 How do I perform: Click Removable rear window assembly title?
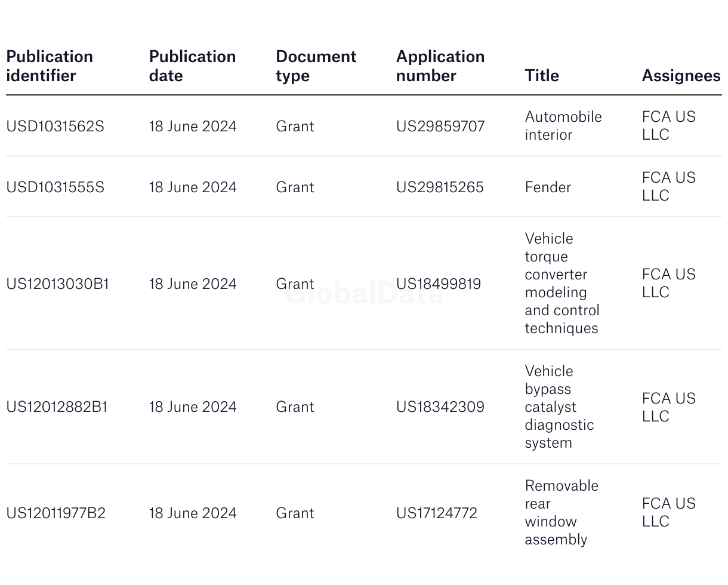(561, 513)
